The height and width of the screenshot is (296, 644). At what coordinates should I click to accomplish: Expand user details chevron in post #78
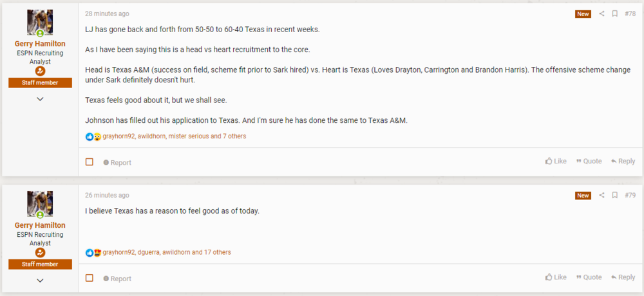(40, 99)
